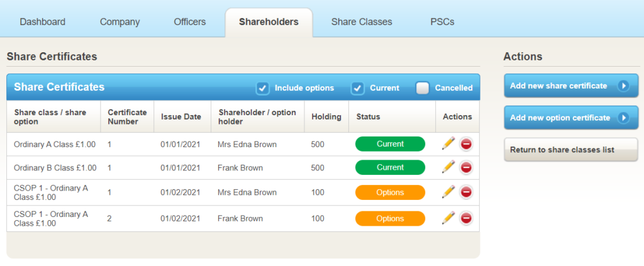Click the green Current status badge for Frank Brown
This screenshot has height=266, width=644.
[390, 167]
